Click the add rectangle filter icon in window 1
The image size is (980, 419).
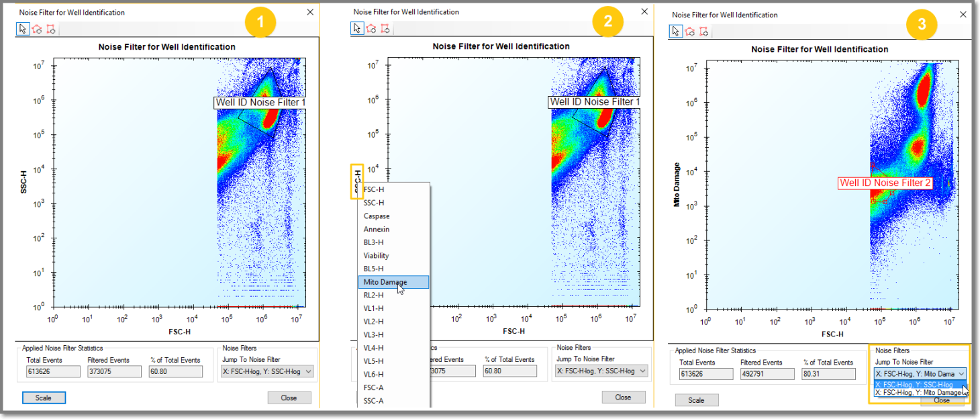click(x=51, y=29)
